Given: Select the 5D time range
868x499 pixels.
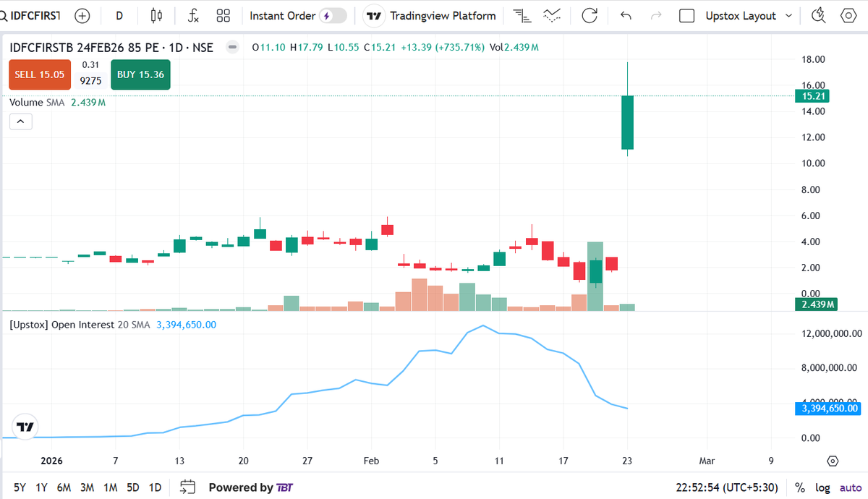Looking at the screenshot, I should [x=132, y=487].
